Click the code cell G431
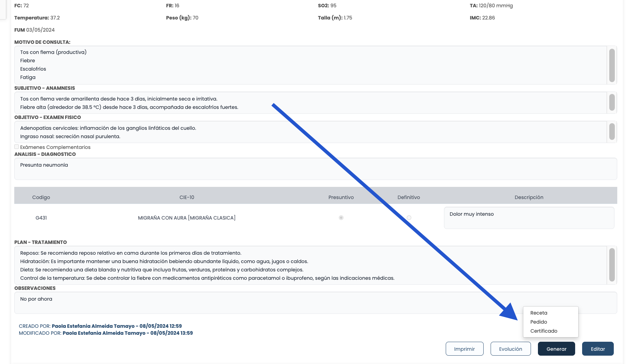Screen dimensions: 627x364 [41, 218]
